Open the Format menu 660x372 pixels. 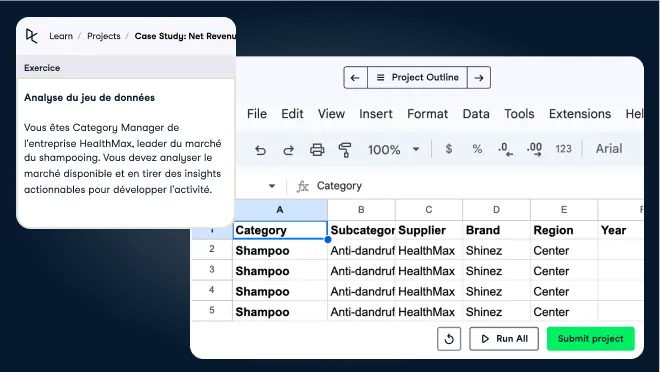click(x=427, y=114)
